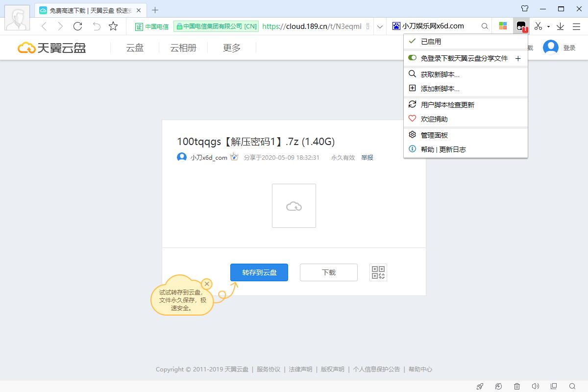The width and height of the screenshot is (588, 392).
Task: Click the Tampermonkey extension icon
Action: tap(521, 26)
